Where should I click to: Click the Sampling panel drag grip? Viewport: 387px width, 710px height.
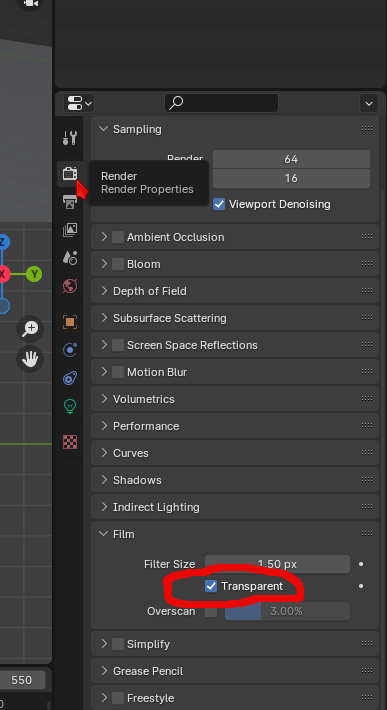(x=367, y=129)
